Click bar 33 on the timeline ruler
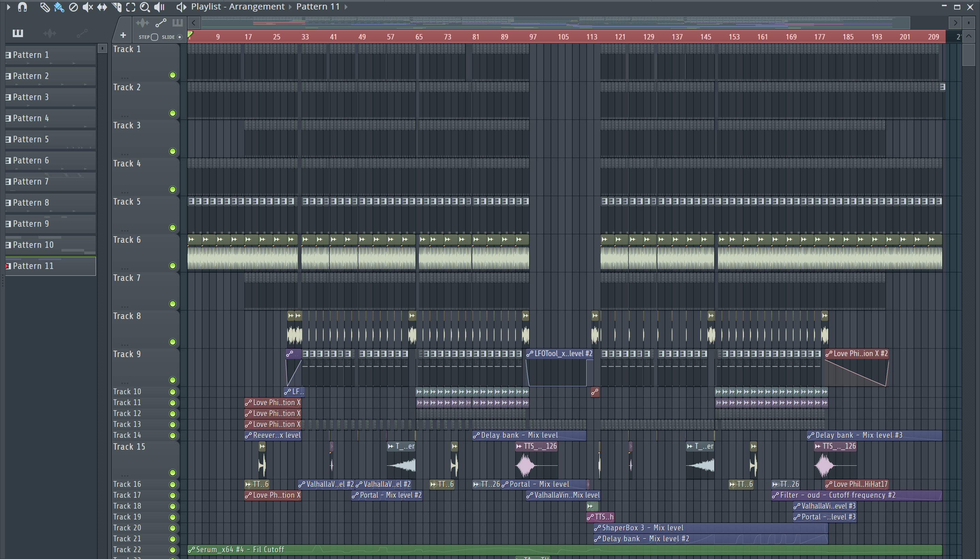 (x=305, y=37)
